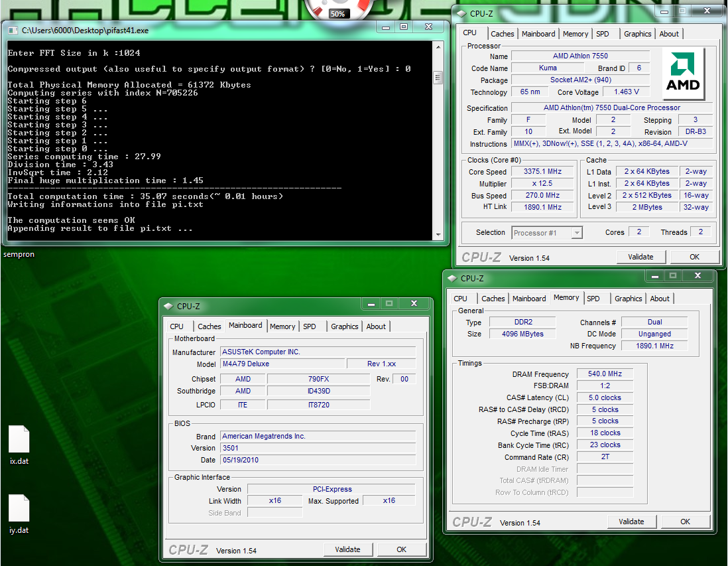Image resolution: width=728 pixels, height=566 pixels.
Task: Click the PCI-Express graphic interface version field
Action: [x=332, y=489]
